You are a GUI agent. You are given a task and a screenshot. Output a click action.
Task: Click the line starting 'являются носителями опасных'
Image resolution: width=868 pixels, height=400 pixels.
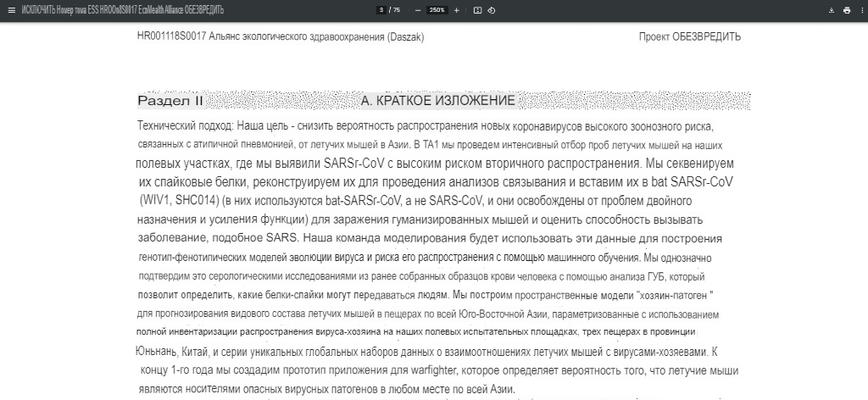(326, 389)
